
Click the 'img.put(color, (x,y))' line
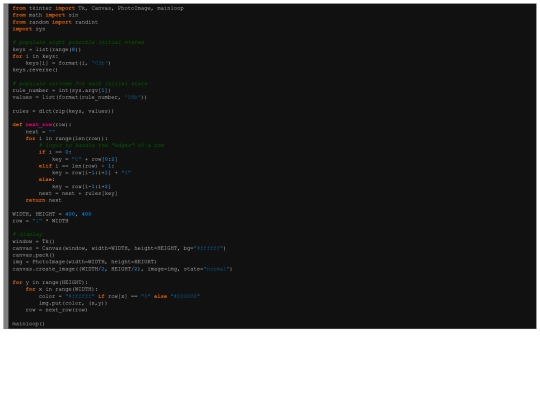click(x=73, y=303)
